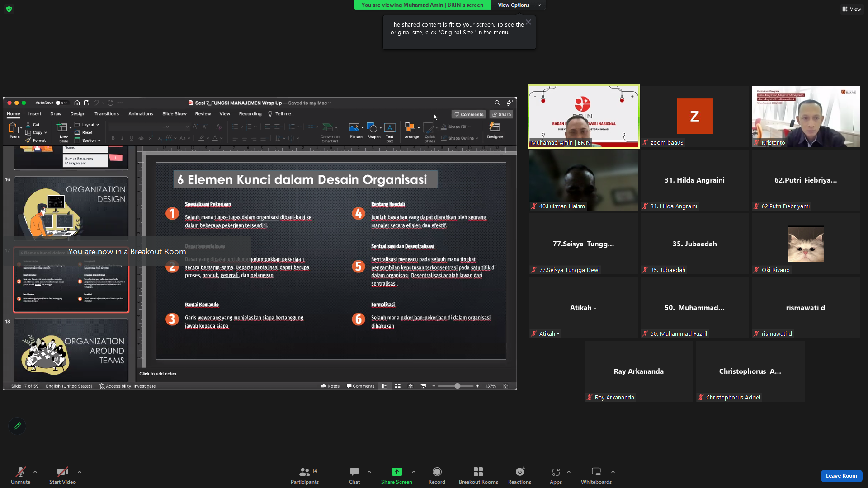The height and width of the screenshot is (488, 868).
Task: Open the Shapes gallery
Action: tap(374, 131)
